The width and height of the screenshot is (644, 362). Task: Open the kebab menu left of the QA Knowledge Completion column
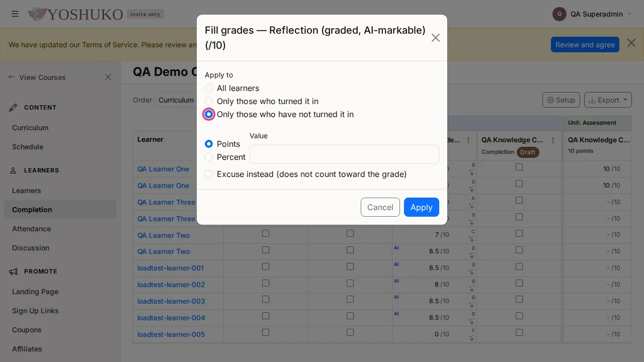click(x=468, y=140)
